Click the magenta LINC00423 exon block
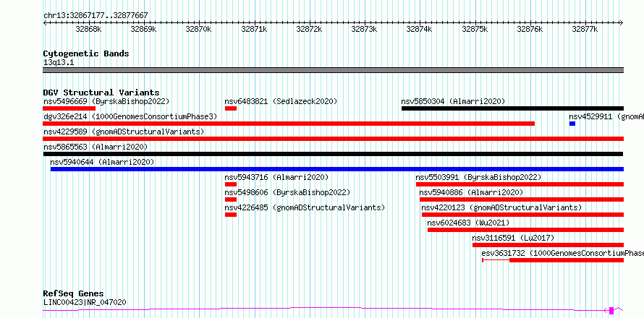The image size is (644, 318). [611, 310]
